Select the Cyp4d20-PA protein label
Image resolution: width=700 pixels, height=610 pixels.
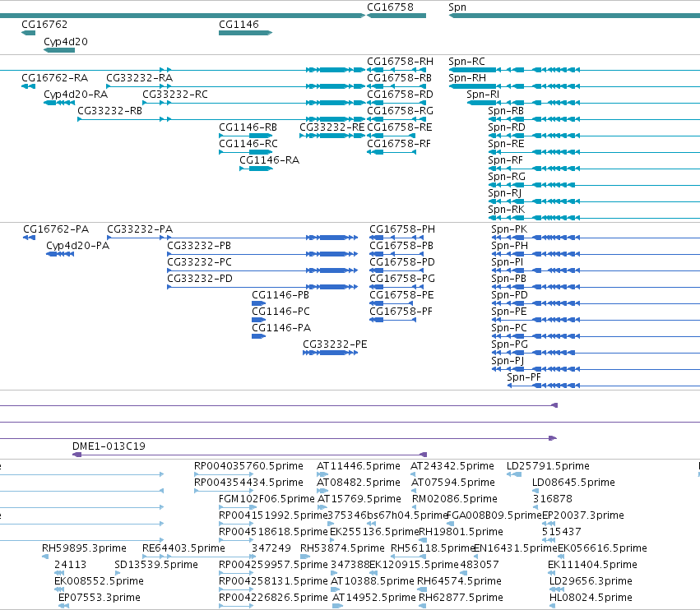click(x=77, y=246)
